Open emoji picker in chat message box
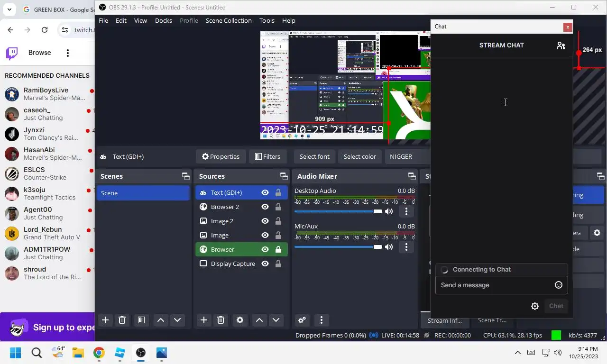This screenshot has width=607, height=364. click(x=559, y=285)
